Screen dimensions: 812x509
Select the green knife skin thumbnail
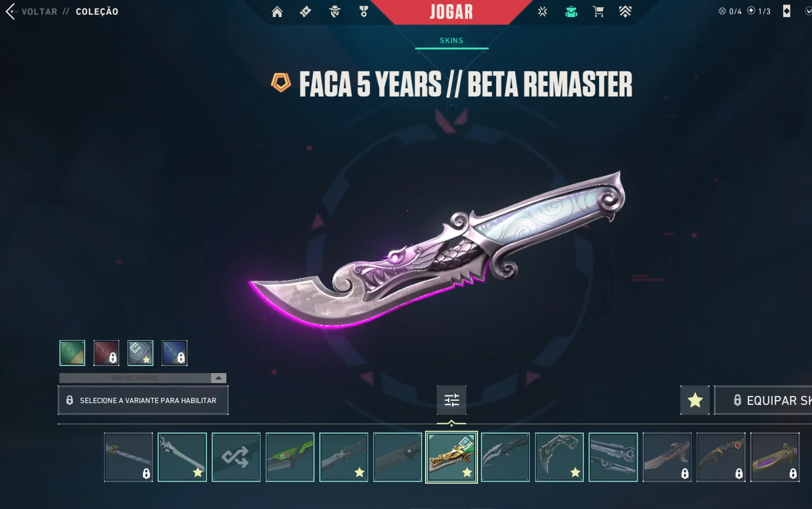click(290, 457)
